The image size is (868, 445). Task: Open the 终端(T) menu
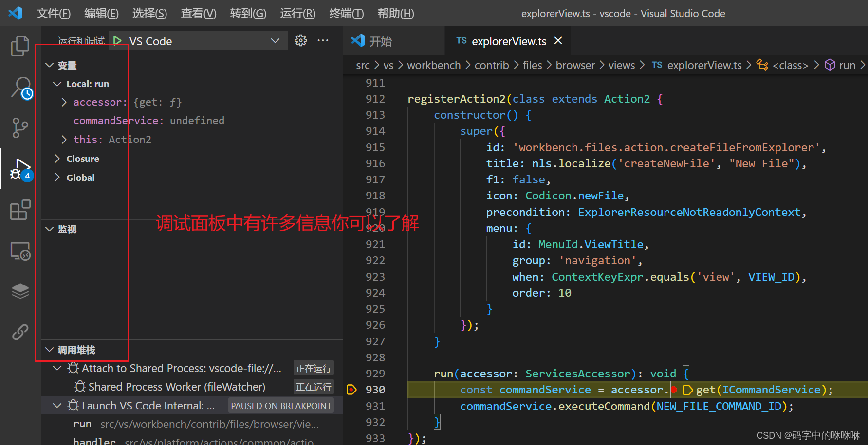coord(347,13)
